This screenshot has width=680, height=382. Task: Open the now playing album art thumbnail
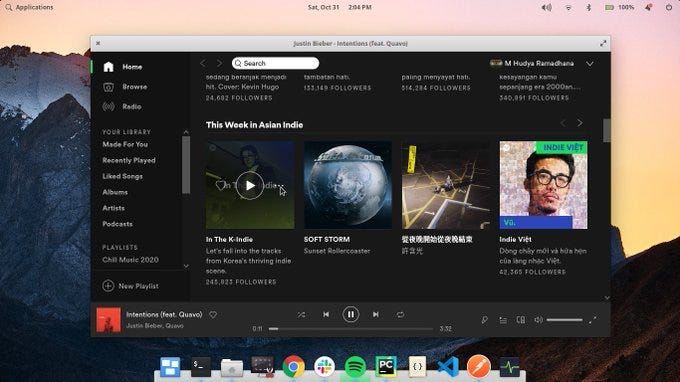[x=108, y=320]
